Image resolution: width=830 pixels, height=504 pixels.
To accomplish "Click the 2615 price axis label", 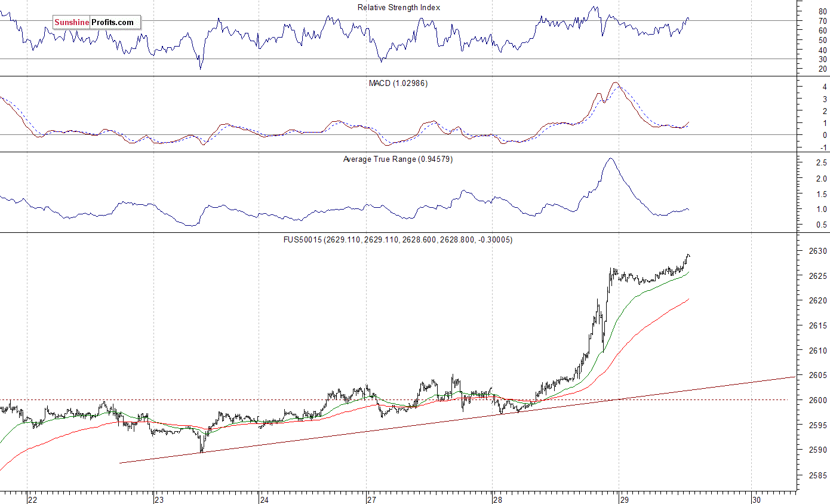I will click(x=818, y=325).
